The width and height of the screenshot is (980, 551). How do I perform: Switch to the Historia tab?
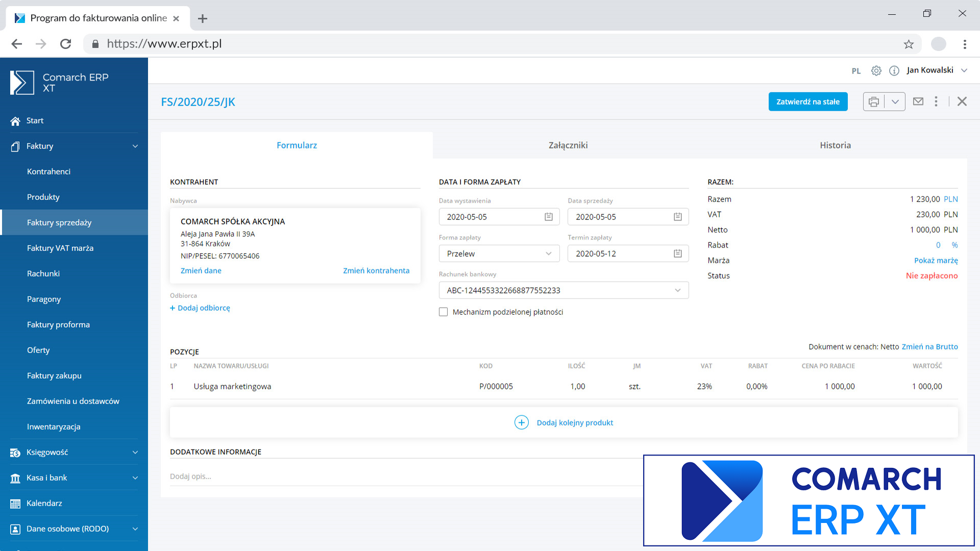pos(835,145)
